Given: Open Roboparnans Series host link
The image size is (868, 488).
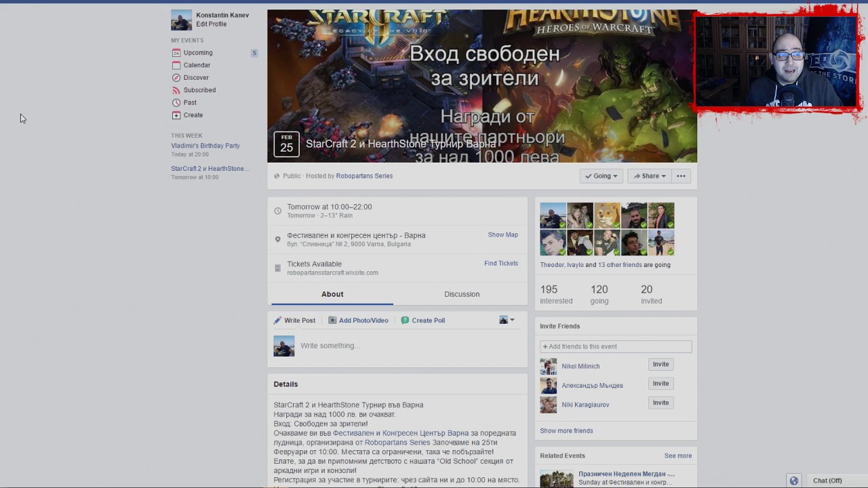Looking at the screenshot, I should (364, 176).
